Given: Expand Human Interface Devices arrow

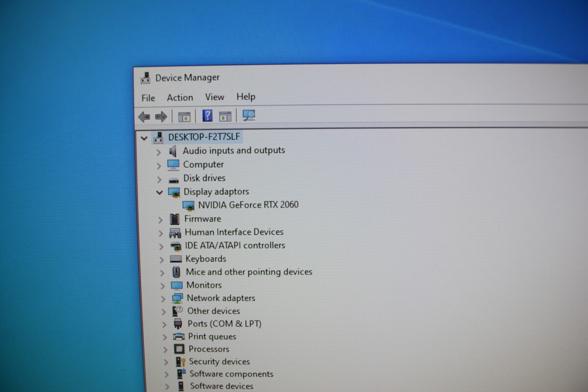Looking at the screenshot, I should (x=161, y=233).
